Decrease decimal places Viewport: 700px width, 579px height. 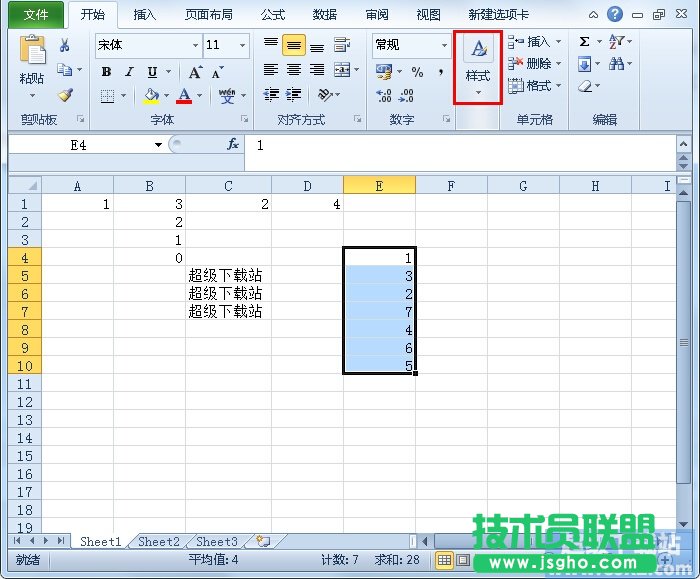coord(406,96)
